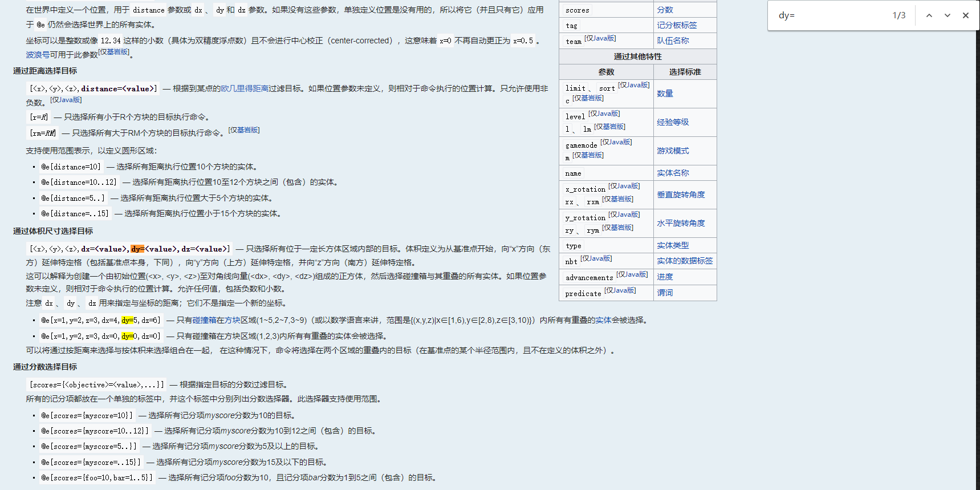Click the @e[scores={foo=10,bar=1..5}] example code
Screen dimensions: 980x490
click(97, 477)
